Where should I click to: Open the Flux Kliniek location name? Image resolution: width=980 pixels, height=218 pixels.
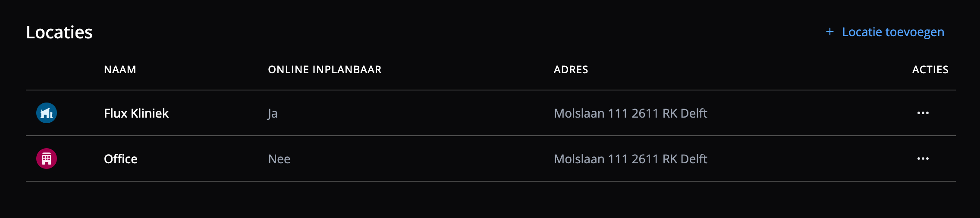tap(136, 113)
